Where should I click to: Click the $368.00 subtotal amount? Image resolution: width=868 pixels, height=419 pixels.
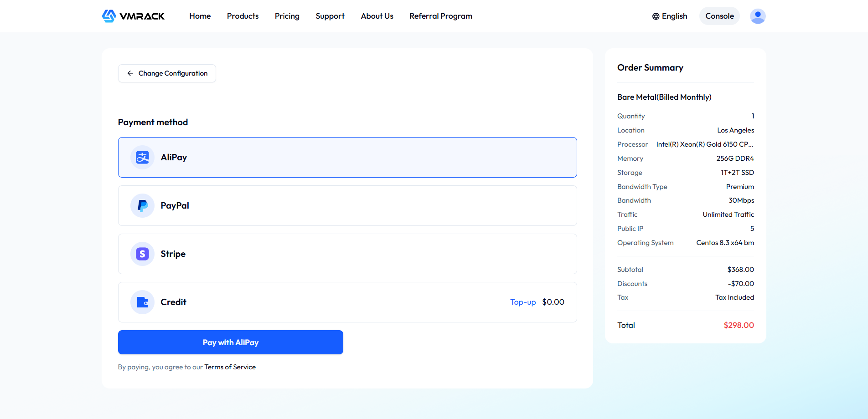(740, 270)
